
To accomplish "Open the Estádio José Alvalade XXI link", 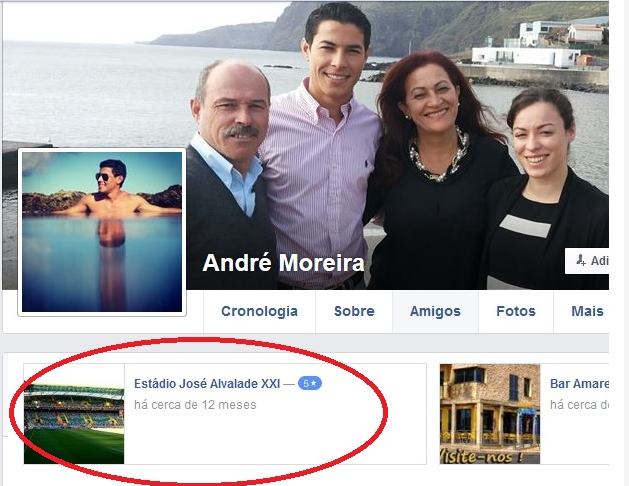I will pos(207,384).
